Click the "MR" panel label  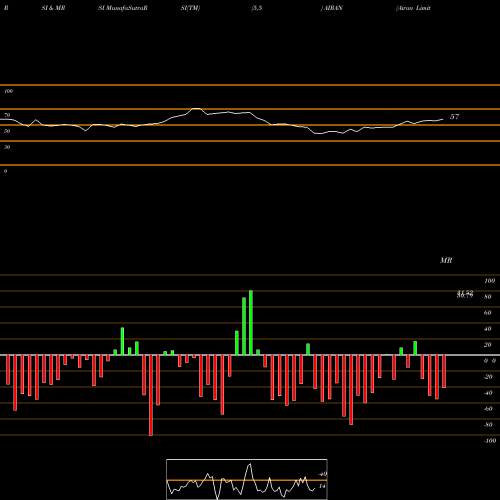[446, 260]
